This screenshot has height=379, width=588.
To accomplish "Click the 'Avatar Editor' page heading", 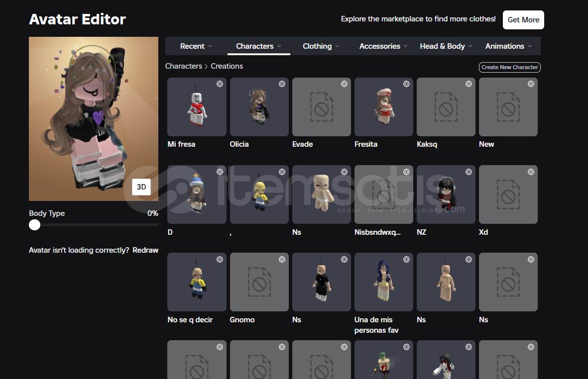I will pyautogui.click(x=78, y=19).
